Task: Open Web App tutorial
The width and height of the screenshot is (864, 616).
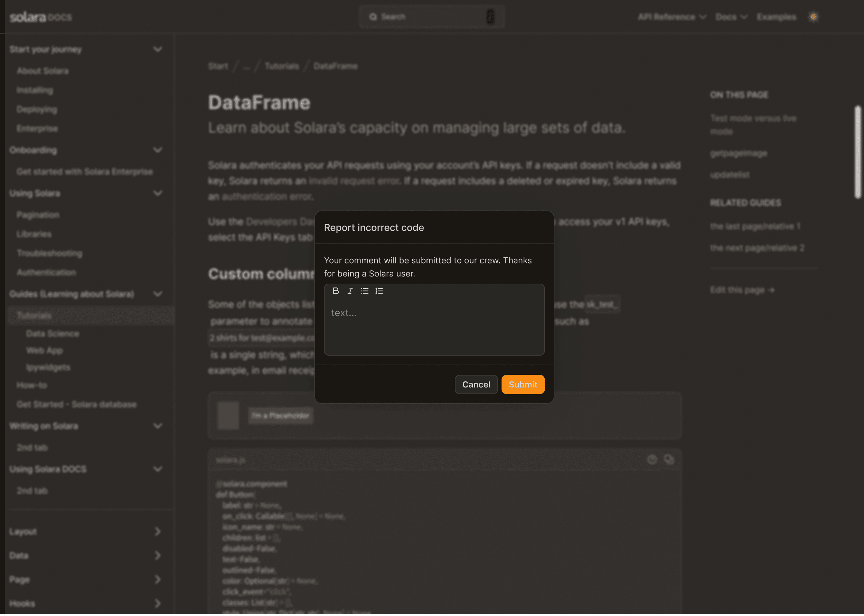Action: tap(44, 350)
